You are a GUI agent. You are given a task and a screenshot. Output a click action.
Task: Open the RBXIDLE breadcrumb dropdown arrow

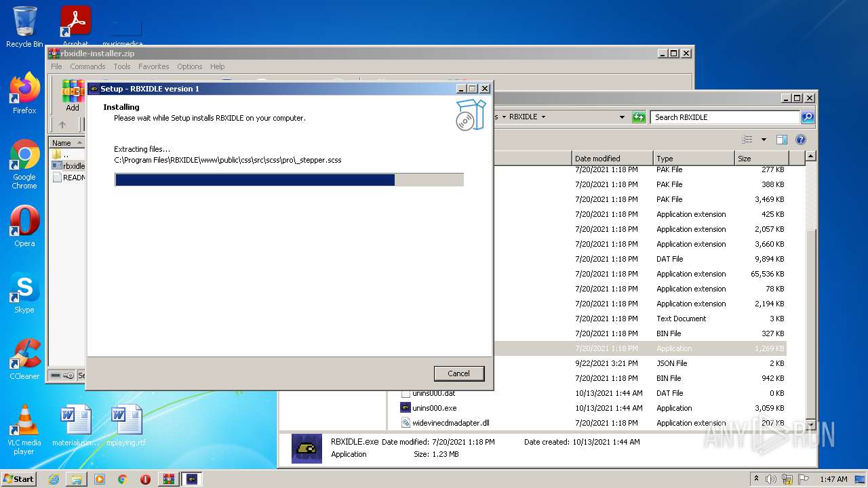[x=543, y=117]
